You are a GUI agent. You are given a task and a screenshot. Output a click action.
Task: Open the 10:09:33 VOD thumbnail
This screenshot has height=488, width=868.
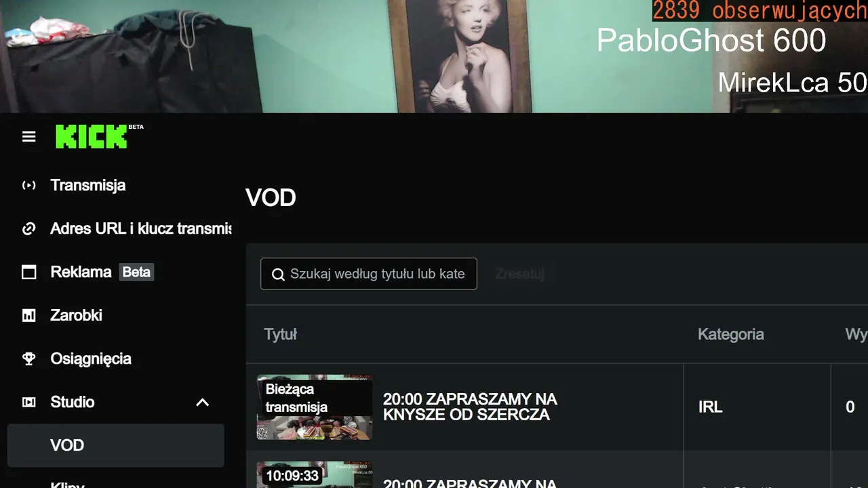[x=315, y=474]
